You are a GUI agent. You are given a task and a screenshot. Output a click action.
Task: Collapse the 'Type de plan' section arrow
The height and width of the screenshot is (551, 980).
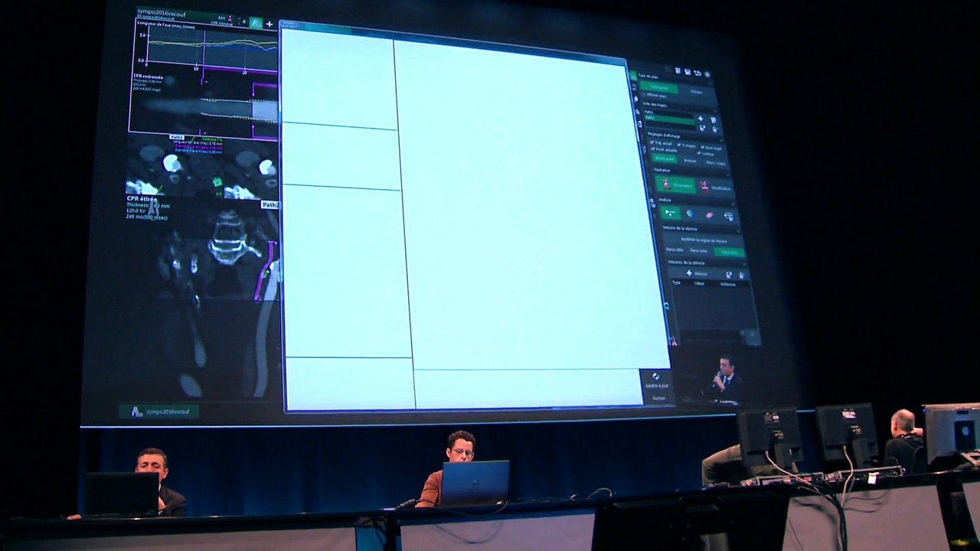click(x=710, y=83)
